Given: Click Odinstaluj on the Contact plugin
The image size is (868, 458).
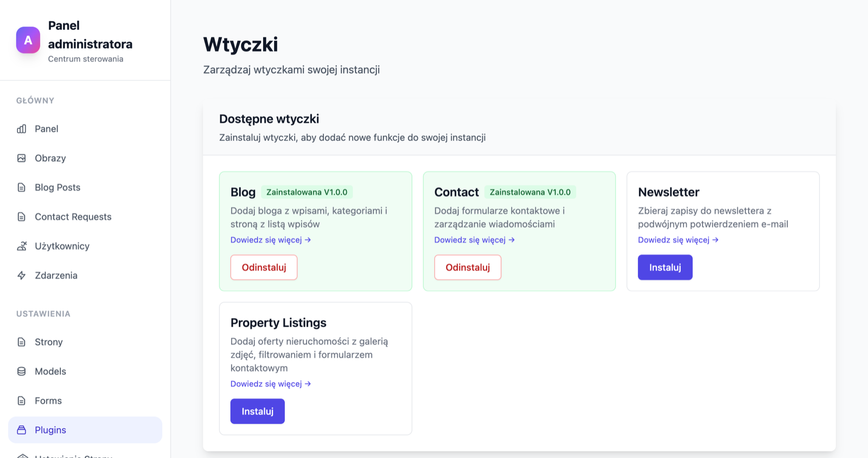Looking at the screenshot, I should [468, 267].
